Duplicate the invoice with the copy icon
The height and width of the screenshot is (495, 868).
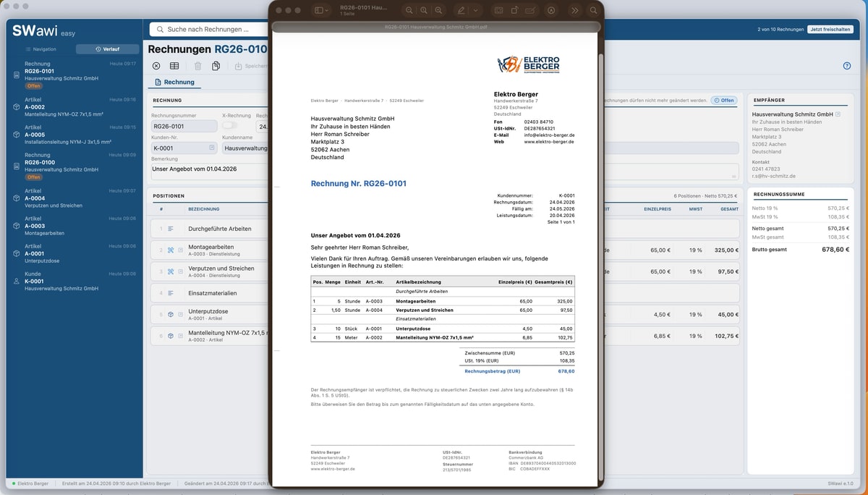[216, 66]
